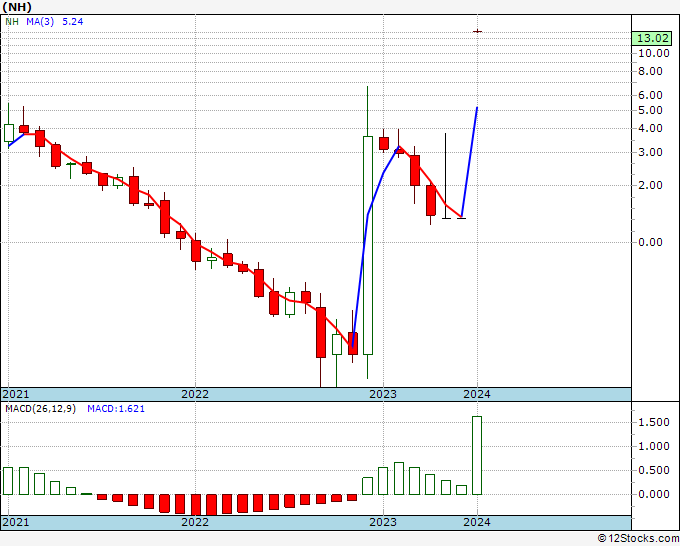The height and width of the screenshot is (546, 680).
Task: Click the MACD:1.621 value label
Action: tap(116, 409)
